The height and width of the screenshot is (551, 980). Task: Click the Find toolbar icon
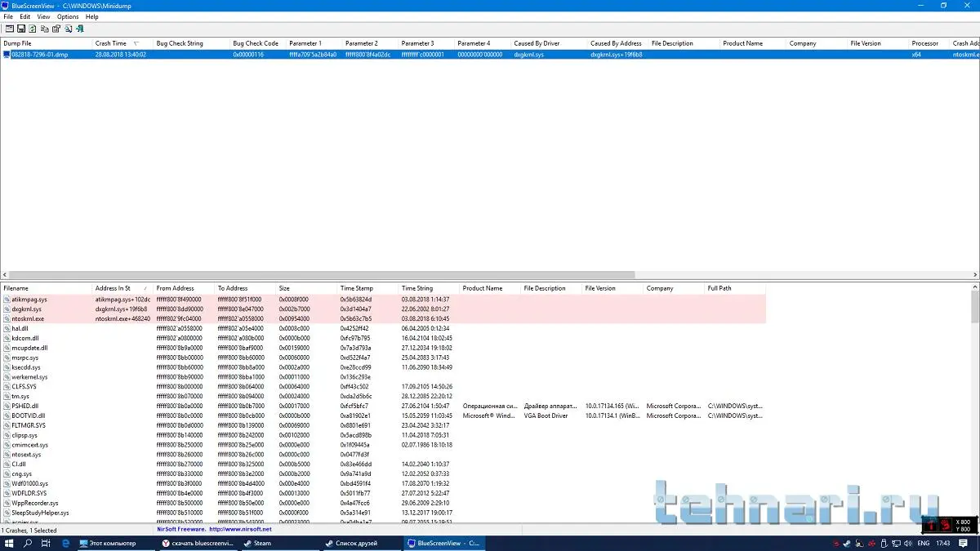pos(68,29)
